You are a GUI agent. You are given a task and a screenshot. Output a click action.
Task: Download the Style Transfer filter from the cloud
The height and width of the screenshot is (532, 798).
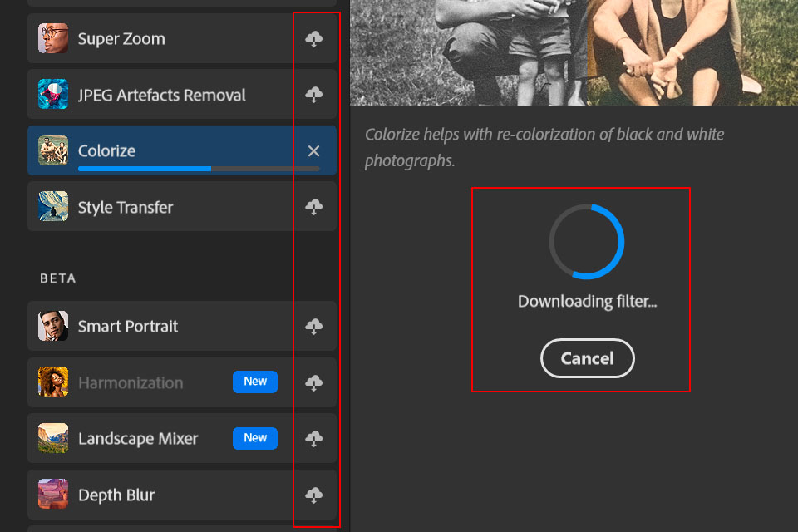pos(314,207)
